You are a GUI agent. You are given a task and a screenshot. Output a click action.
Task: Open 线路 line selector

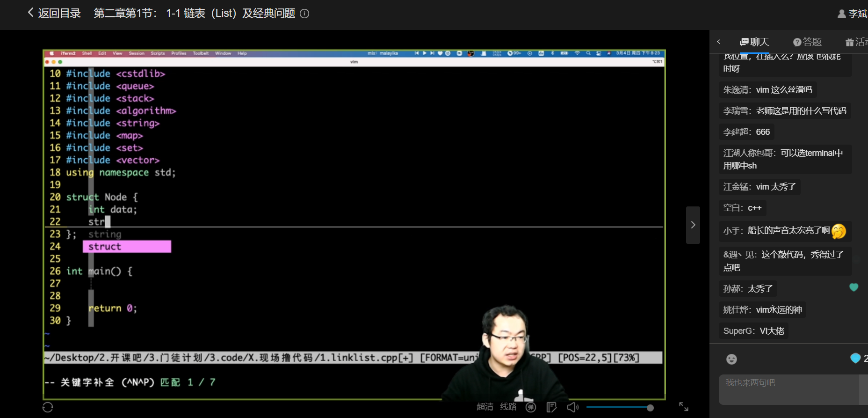click(508, 407)
